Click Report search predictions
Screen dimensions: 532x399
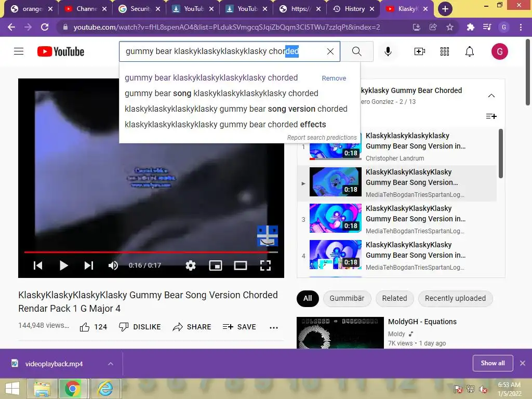click(322, 137)
